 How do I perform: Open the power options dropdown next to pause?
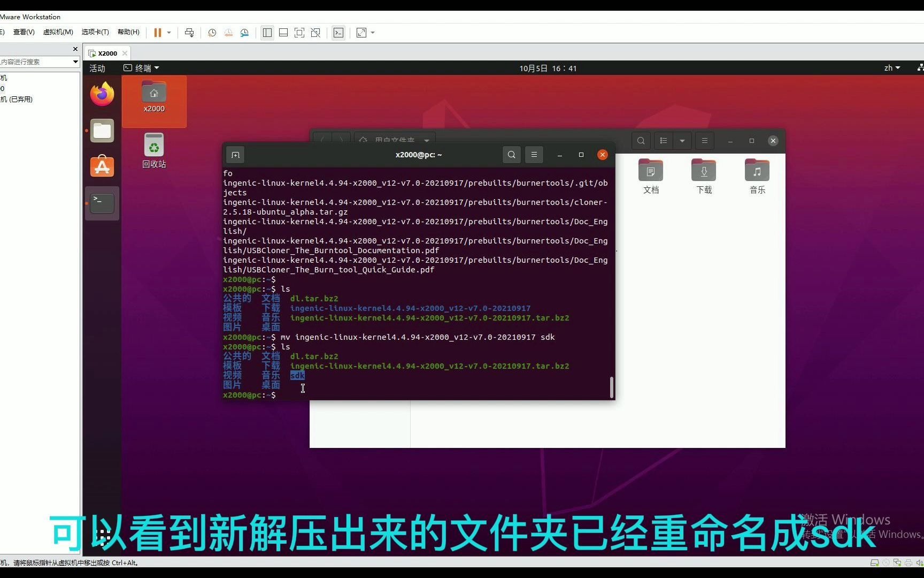tap(169, 33)
